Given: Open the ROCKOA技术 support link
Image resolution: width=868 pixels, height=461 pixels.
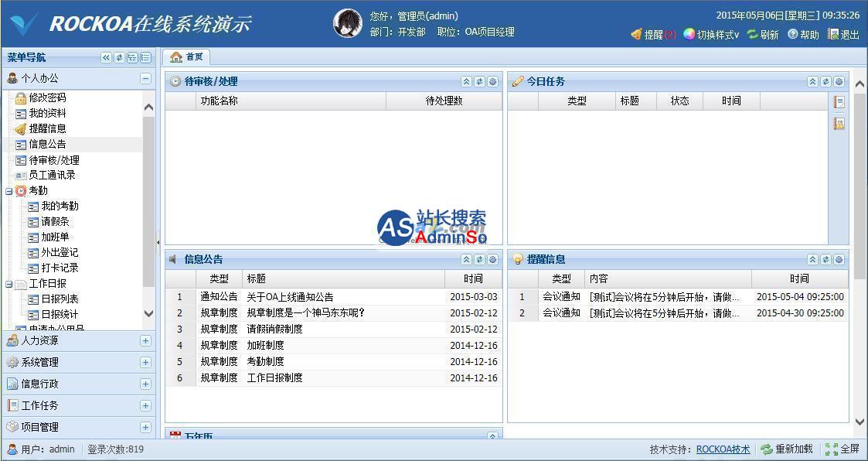Looking at the screenshot, I should point(723,449).
